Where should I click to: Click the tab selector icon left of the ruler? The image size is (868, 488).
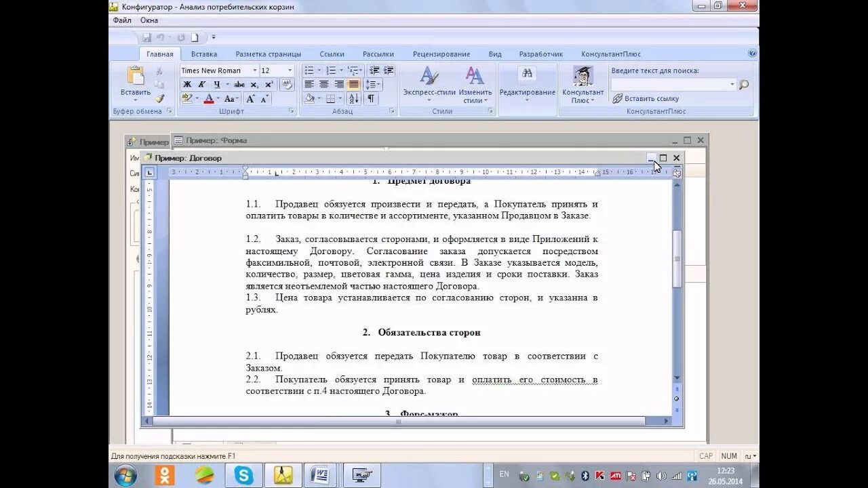pyautogui.click(x=150, y=173)
